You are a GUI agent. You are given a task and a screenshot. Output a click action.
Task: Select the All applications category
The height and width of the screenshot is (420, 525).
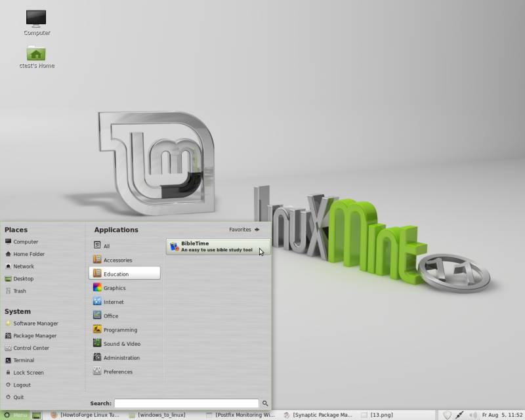tap(125, 245)
